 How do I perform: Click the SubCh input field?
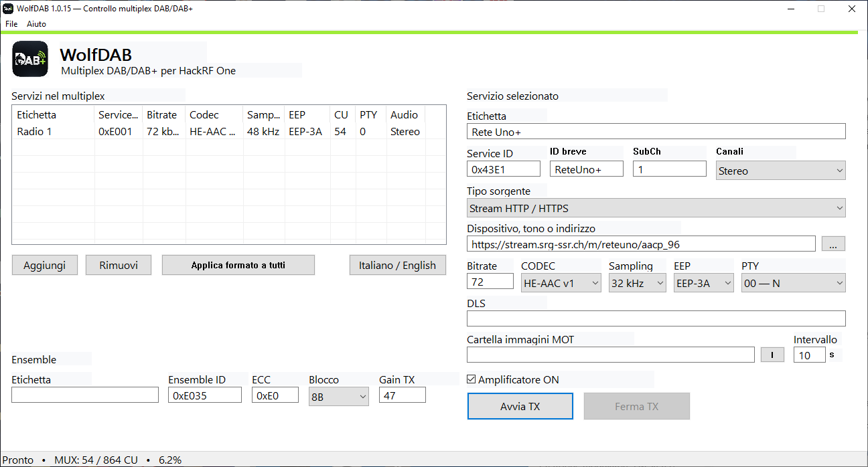pyautogui.click(x=670, y=169)
